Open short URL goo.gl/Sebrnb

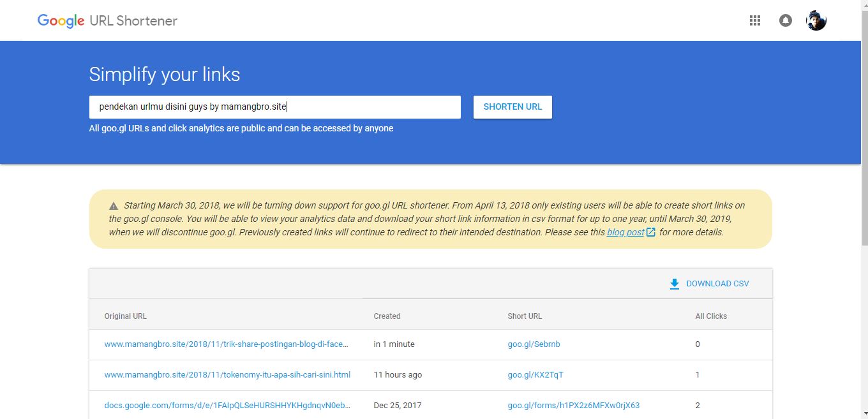tap(534, 344)
